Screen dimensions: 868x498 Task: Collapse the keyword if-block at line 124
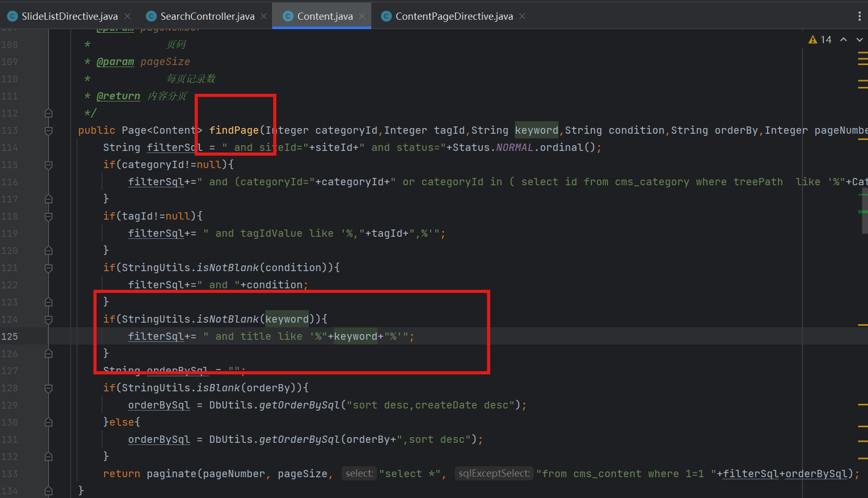[48, 320]
